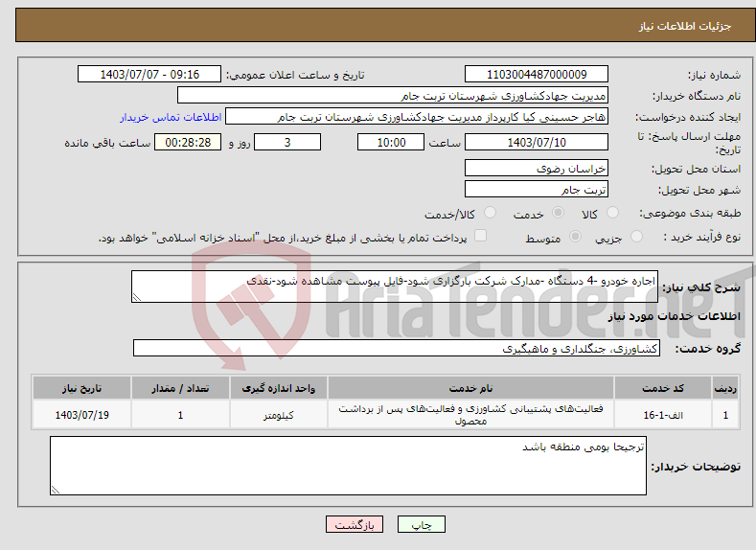
Task: Click the کد خدمت column header
Action: [663, 388]
